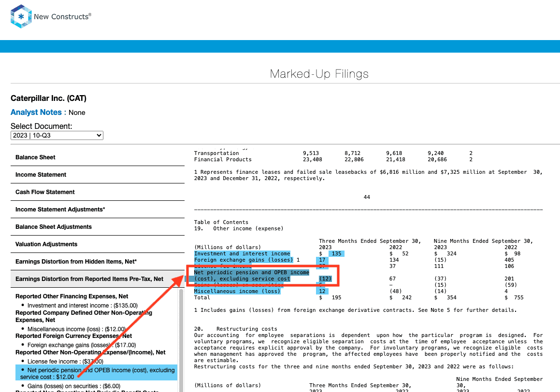Click the '19. Other income (expense)' heading

click(x=239, y=229)
